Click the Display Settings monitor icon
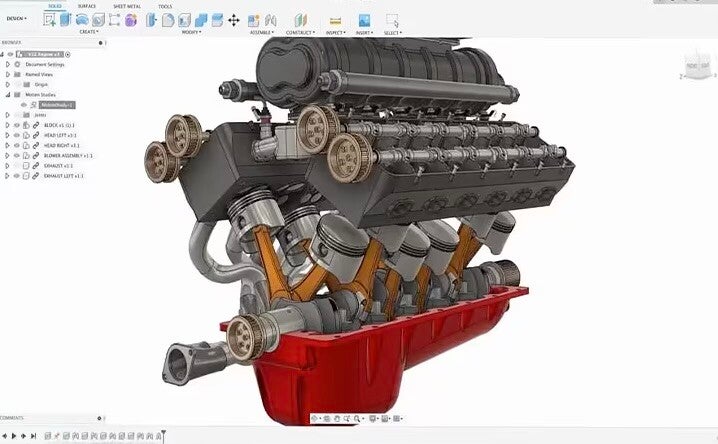Image resolution: width=718 pixels, height=444 pixels. (373, 418)
